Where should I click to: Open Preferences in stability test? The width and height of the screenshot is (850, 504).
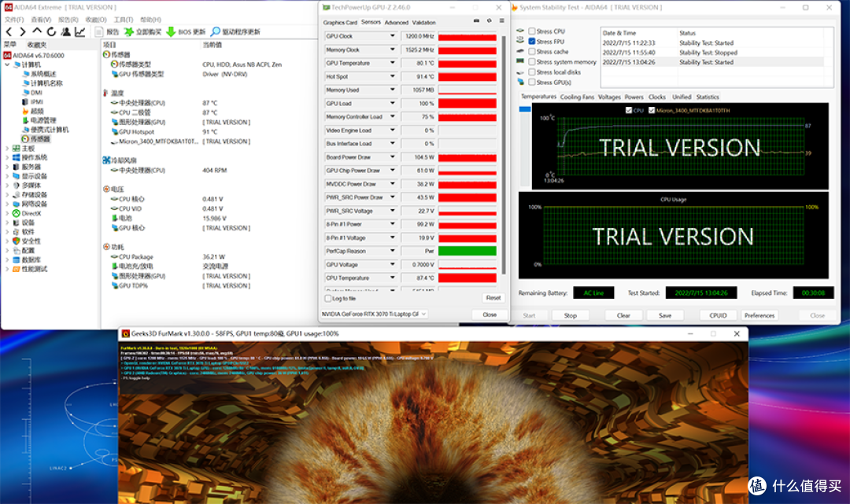[759, 315]
